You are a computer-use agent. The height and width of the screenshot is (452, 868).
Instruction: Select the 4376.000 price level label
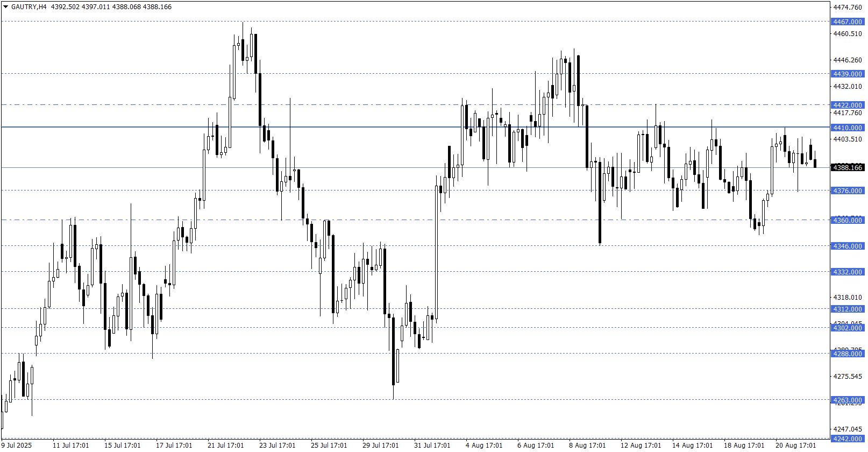[x=848, y=191]
